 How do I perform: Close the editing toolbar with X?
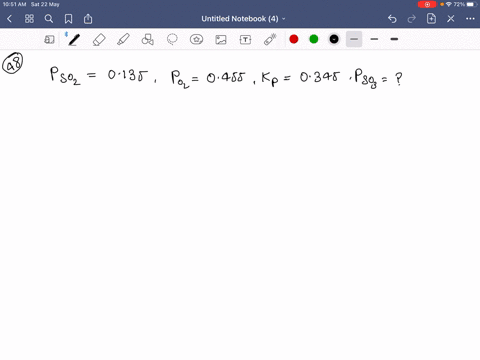(451, 19)
